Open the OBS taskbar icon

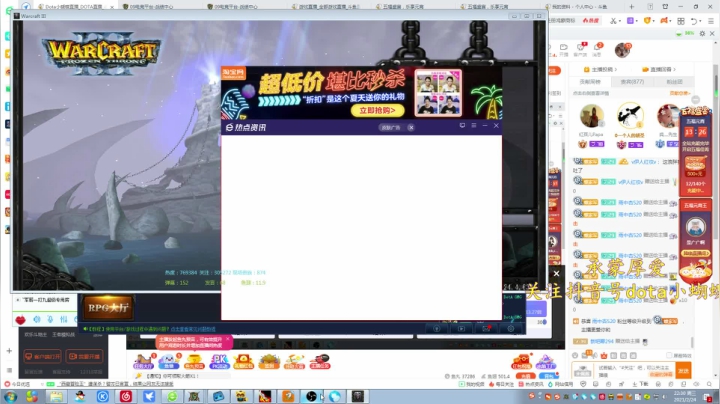pos(311,396)
